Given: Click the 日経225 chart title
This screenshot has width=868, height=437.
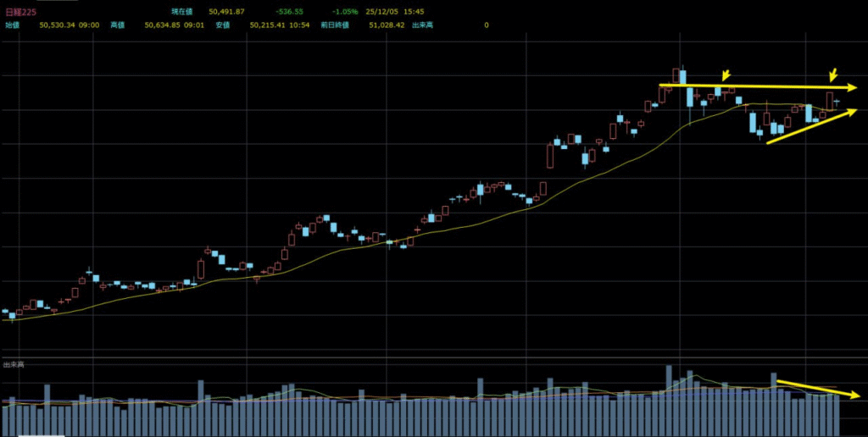Looking at the screenshot, I should 21,11.
